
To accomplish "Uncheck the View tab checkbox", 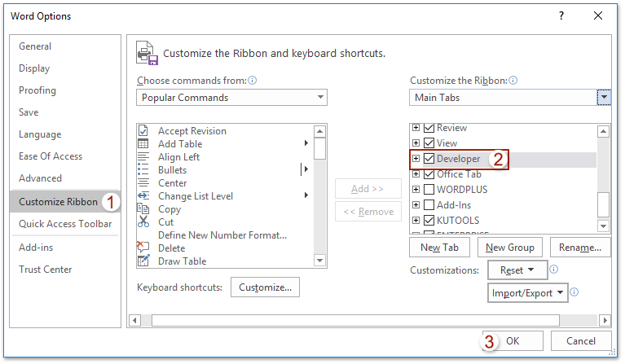I will pyautogui.click(x=429, y=143).
